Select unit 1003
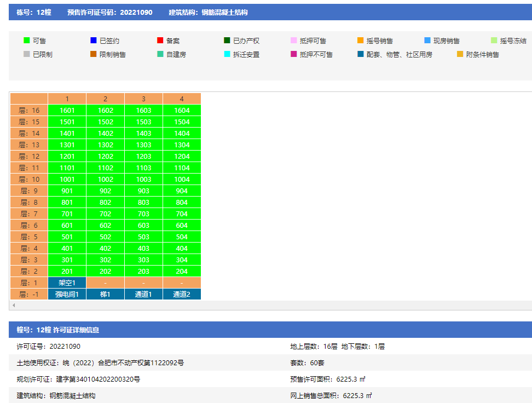 pyautogui.click(x=143, y=179)
